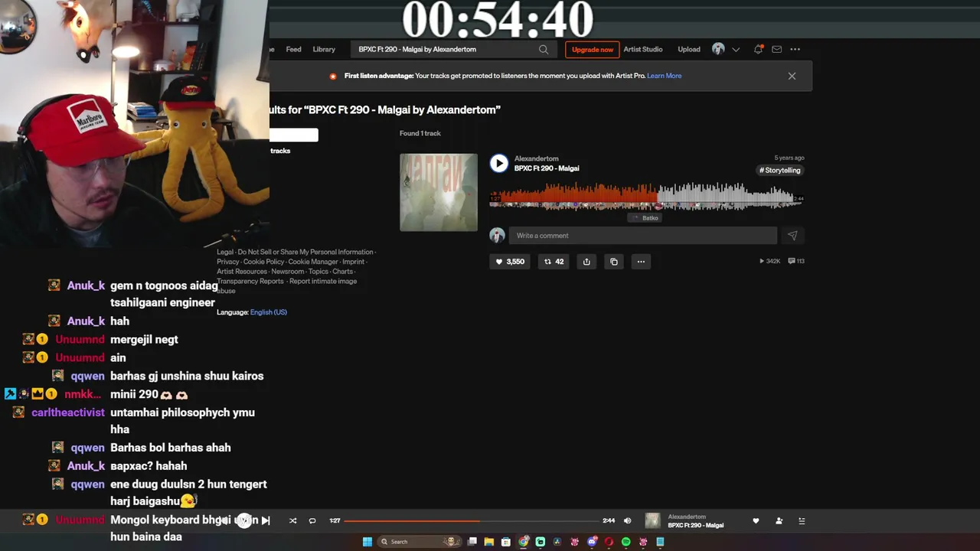980x551 pixels.
Task: Open More options on the Malgai track
Action: point(642,262)
